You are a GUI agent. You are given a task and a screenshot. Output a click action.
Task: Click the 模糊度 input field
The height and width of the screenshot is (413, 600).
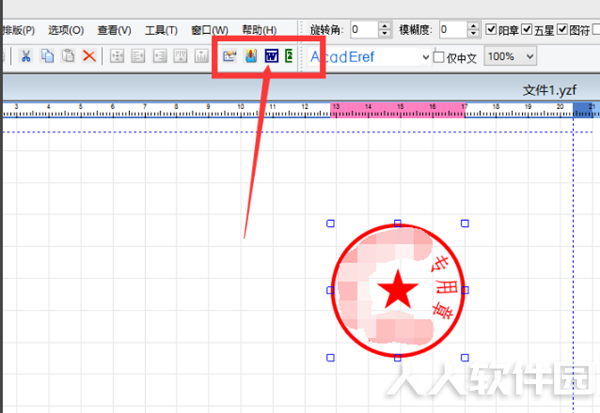click(453, 29)
